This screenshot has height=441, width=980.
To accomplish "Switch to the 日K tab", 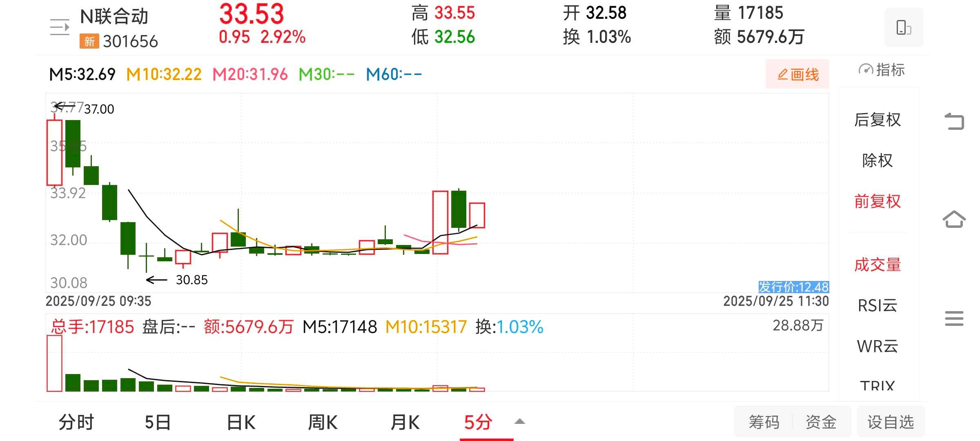I will [x=241, y=422].
